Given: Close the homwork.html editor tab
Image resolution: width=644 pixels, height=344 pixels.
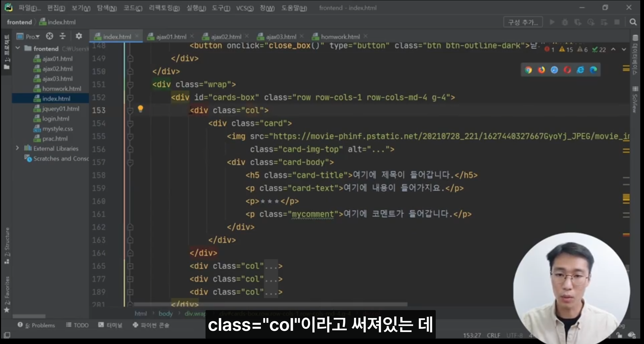Looking at the screenshot, I should (x=366, y=36).
